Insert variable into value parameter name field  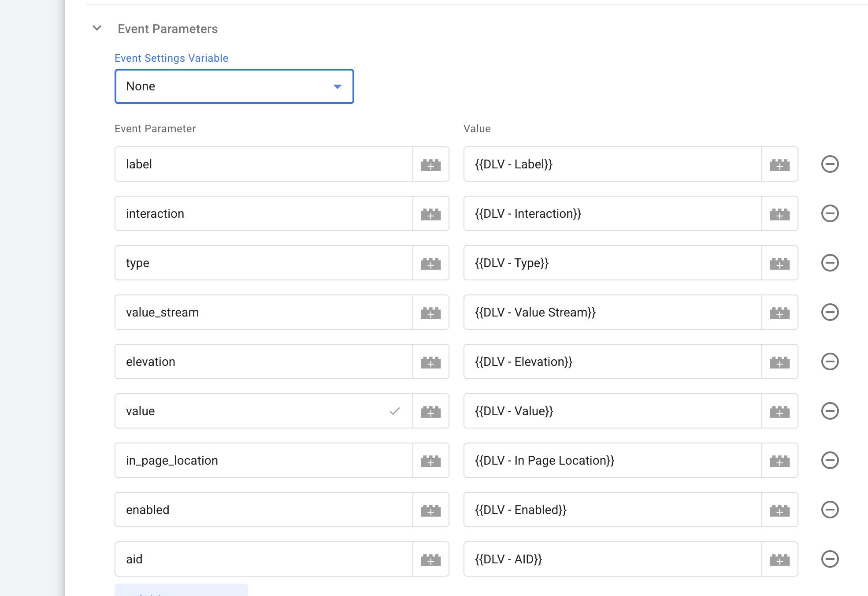(430, 411)
